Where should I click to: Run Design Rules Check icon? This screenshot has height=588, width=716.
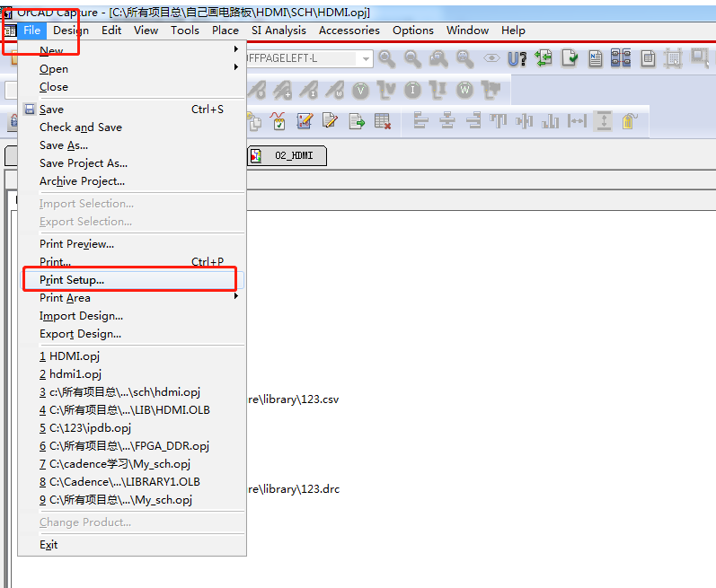pos(570,59)
